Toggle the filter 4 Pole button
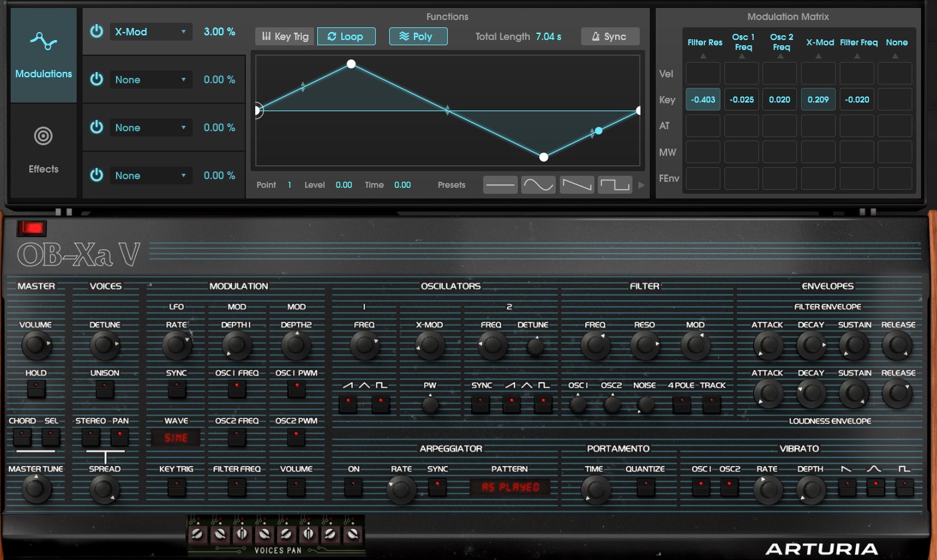The image size is (937, 560). 681,404
